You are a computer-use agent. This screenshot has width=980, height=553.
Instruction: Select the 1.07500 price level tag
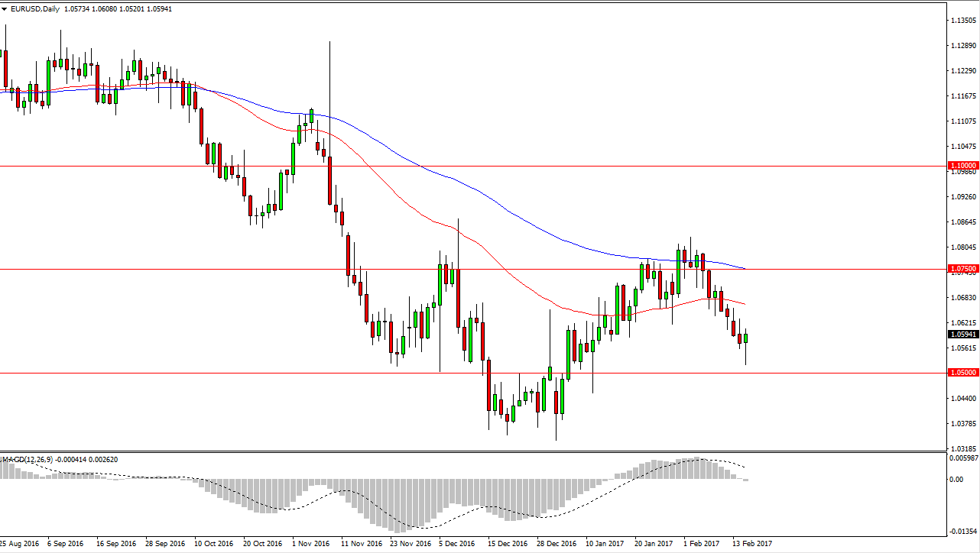pyautogui.click(x=962, y=269)
